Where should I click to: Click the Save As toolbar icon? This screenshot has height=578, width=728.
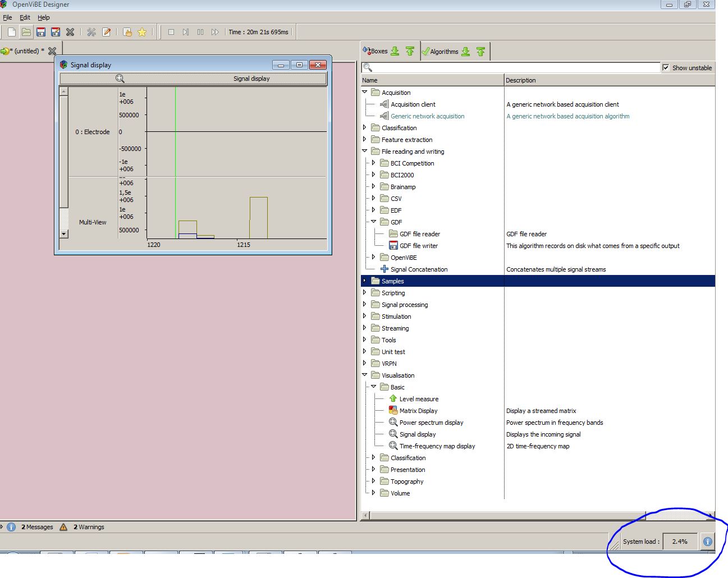click(56, 32)
